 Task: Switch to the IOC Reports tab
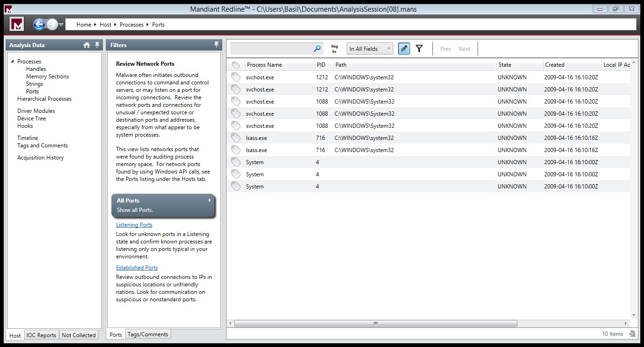tap(41, 335)
